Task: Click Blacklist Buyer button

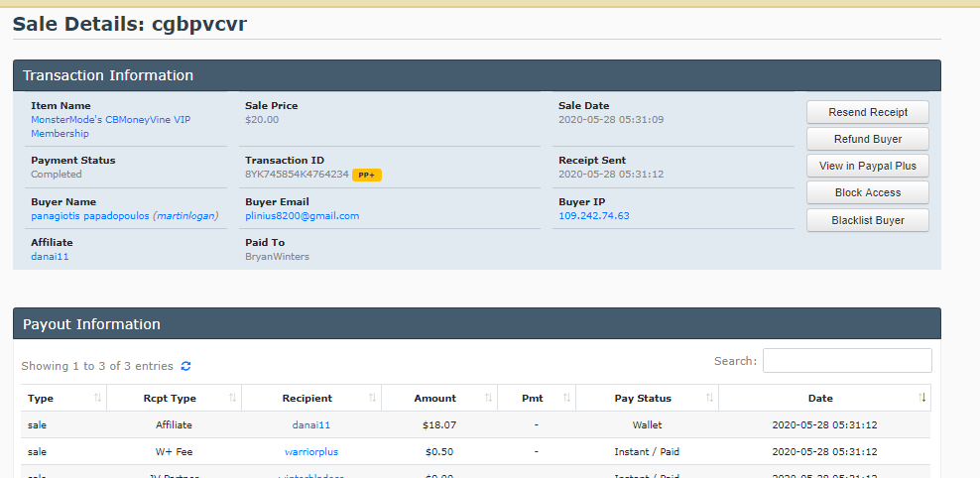Action: click(x=868, y=220)
